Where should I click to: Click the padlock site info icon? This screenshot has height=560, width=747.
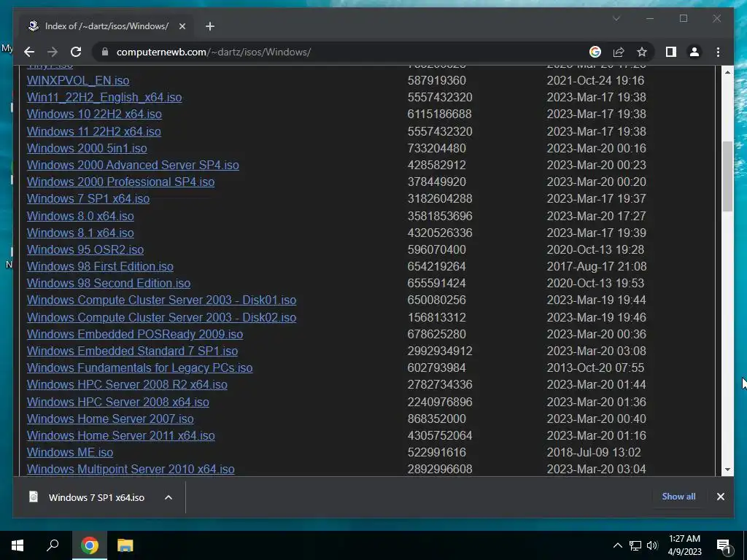pyautogui.click(x=105, y=52)
